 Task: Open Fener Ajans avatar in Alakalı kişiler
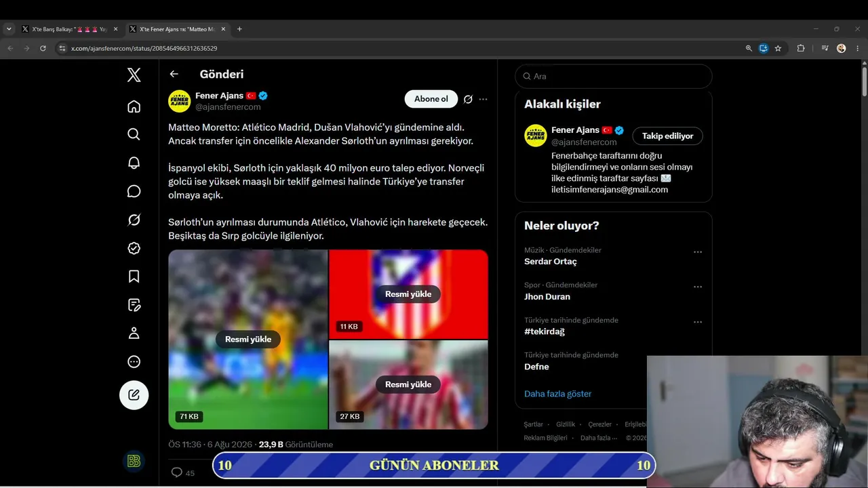tap(536, 136)
